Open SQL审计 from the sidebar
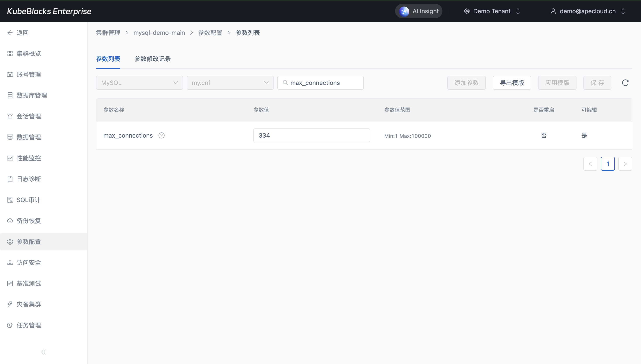 coord(28,200)
